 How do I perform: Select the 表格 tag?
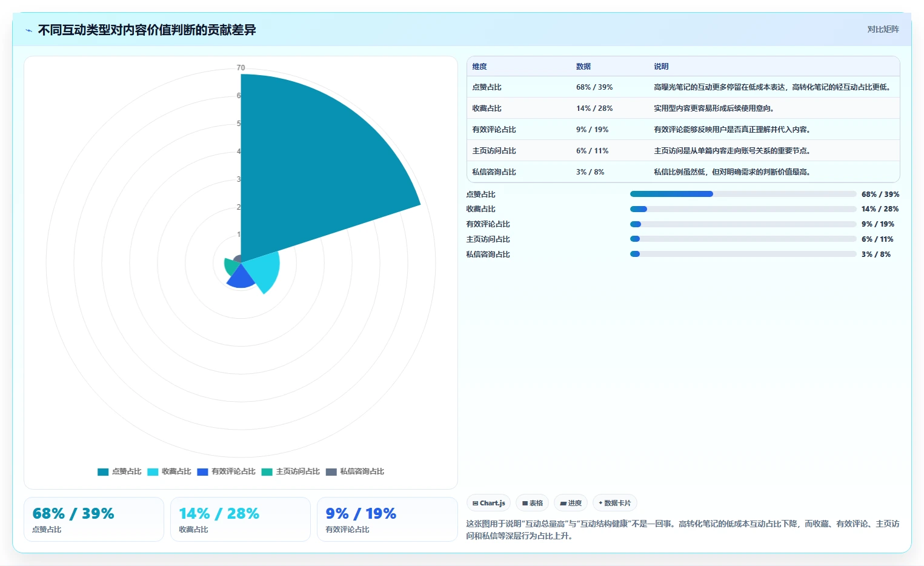533,503
